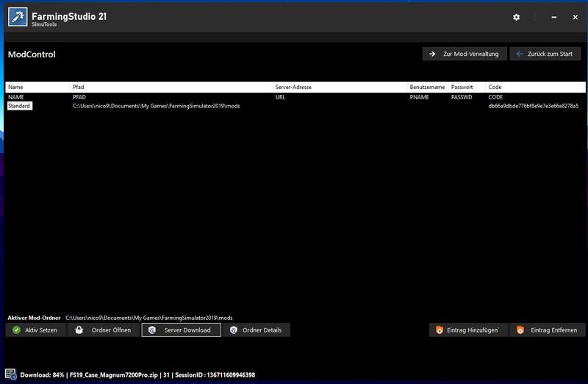The image size is (588, 384).
Task: Select the Standard entry in the list
Action: point(19,106)
